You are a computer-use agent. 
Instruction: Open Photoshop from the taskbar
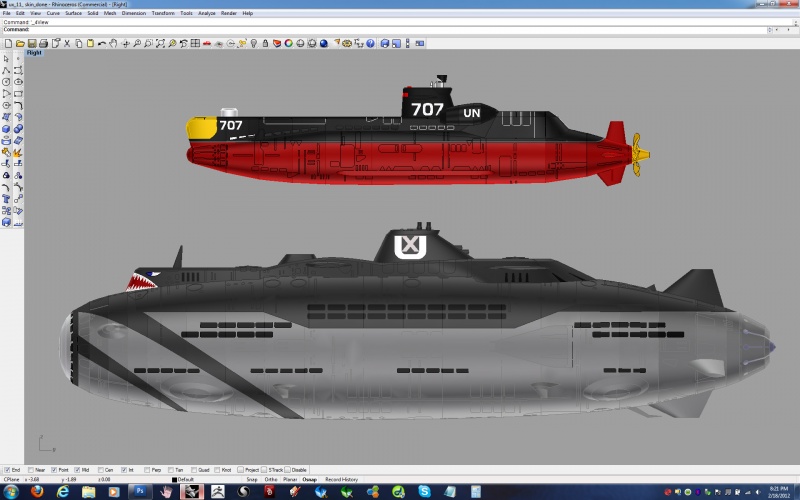pos(140,492)
